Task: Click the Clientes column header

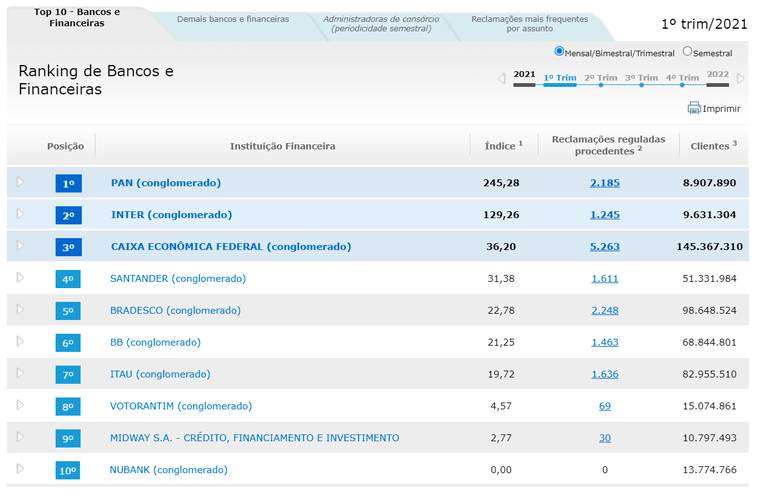Action: pyautogui.click(x=713, y=146)
